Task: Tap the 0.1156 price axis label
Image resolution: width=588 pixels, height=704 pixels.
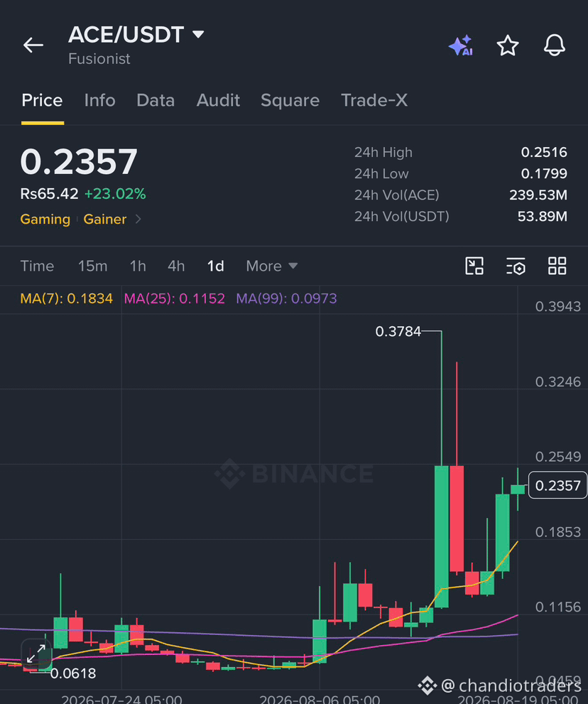Action: 558,607
